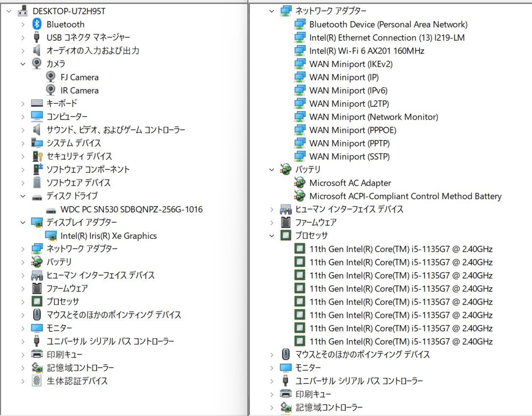This screenshot has height=416, width=532.
Task: Expand the collapsed プロセッサ node
Action: [23, 302]
